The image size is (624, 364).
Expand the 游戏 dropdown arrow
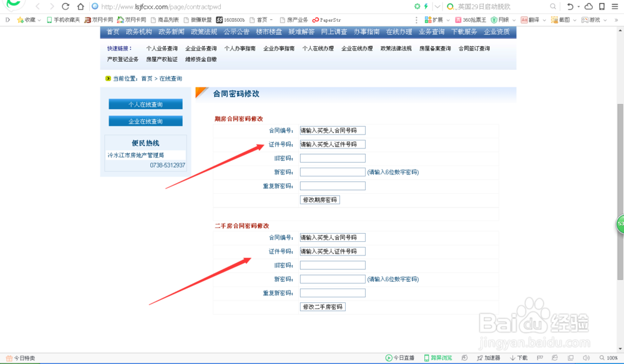pos(605,21)
